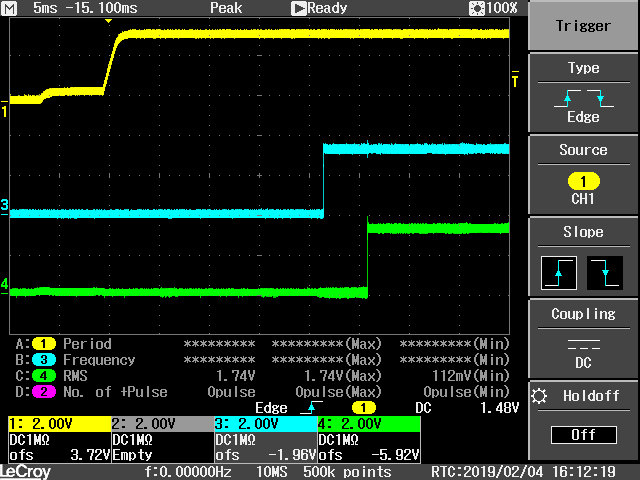This screenshot has width=640, height=480.
Task: Click the Ready run status indicator
Action: pos(320,8)
